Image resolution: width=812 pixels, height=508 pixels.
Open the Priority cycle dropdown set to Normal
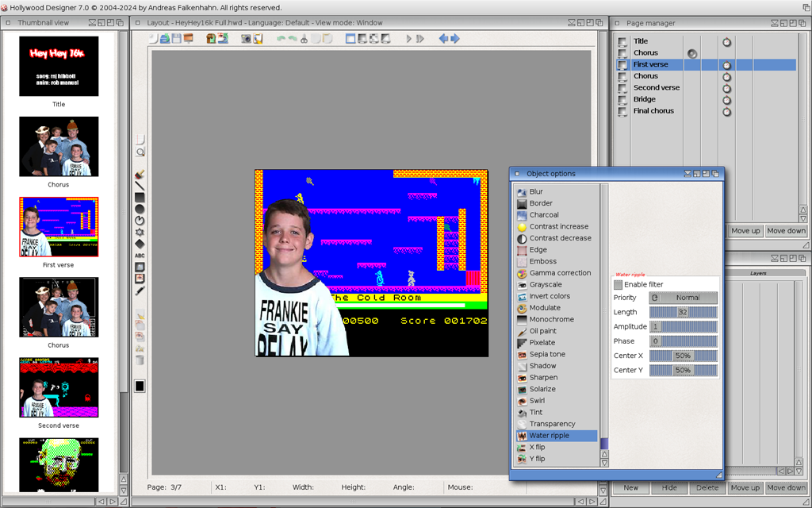coord(683,298)
